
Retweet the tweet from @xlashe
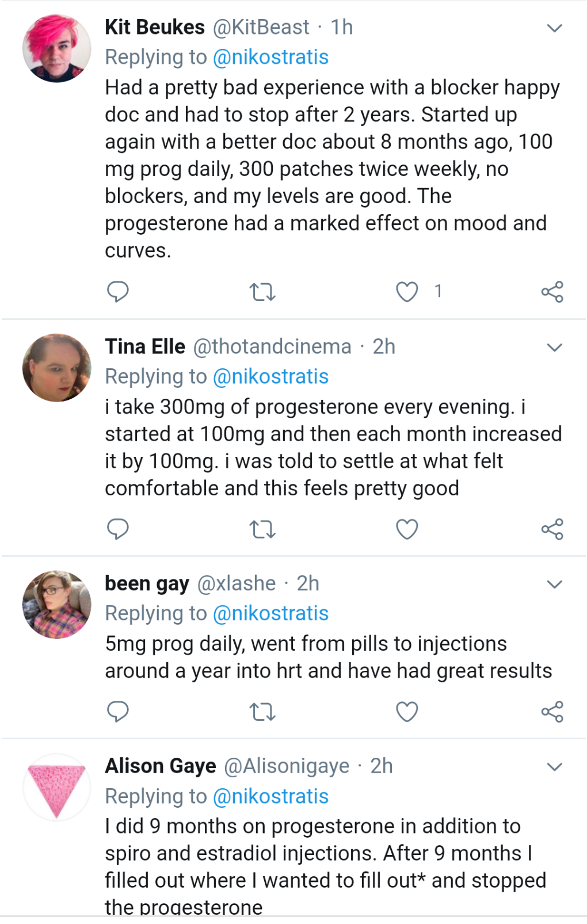(263, 712)
